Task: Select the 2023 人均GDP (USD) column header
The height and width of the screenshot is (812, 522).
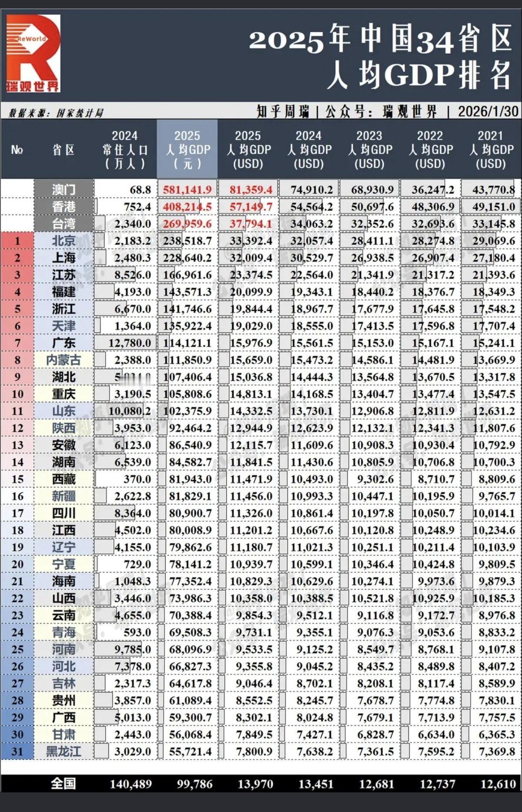Action: click(x=369, y=150)
